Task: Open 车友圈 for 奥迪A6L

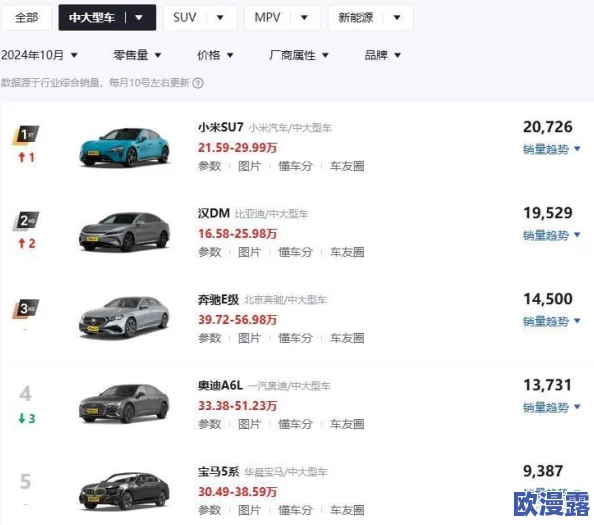Action: point(347,424)
